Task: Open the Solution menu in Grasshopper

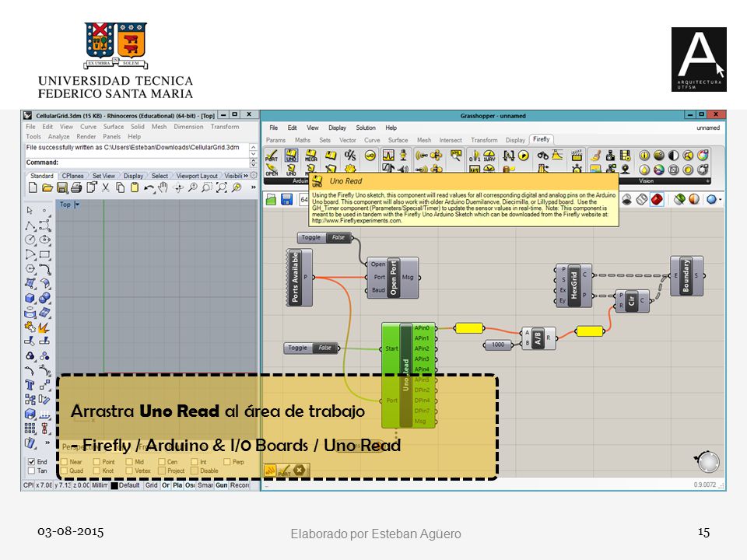Action: point(366,128)
